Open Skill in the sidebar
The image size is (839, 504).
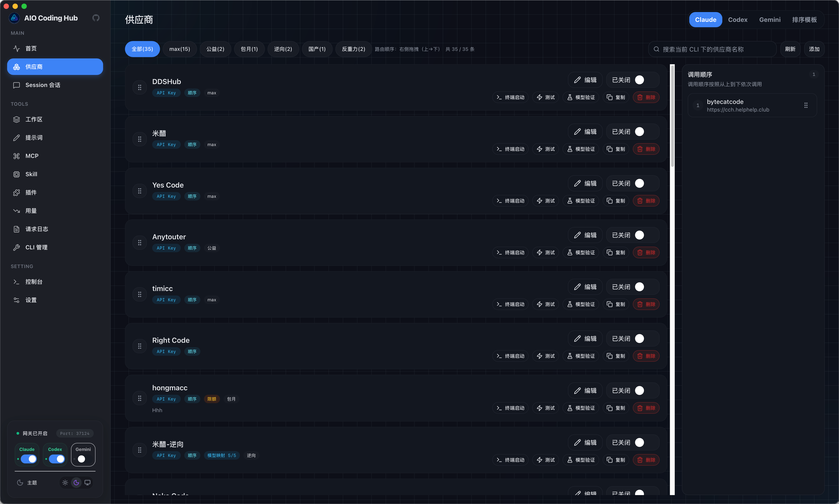55,174
